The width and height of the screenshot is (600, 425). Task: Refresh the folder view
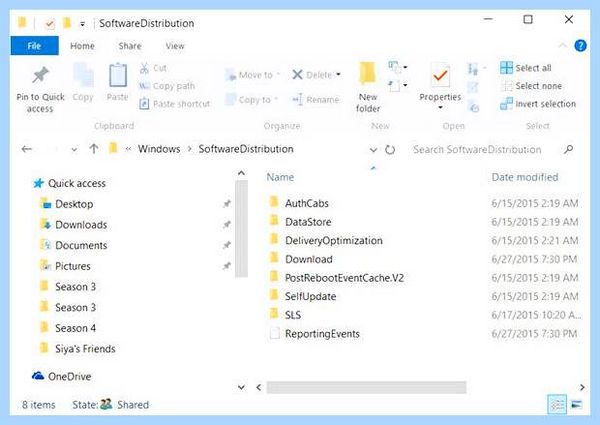[x=390, y=150]
